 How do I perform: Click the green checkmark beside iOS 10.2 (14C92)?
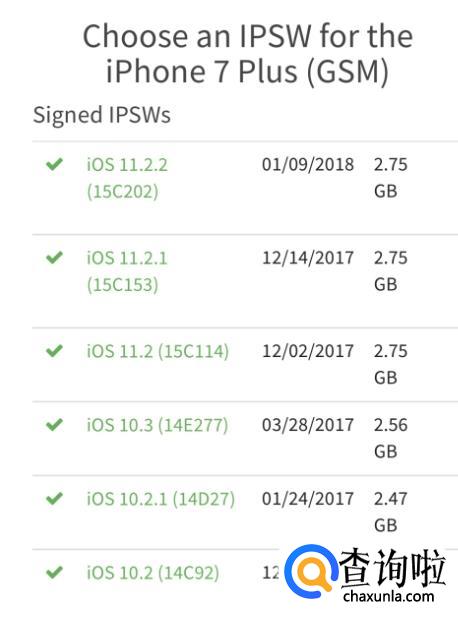coord(54,573)
